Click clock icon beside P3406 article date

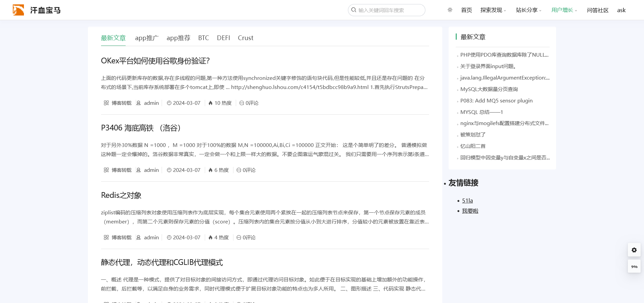click(x=169, y=170)
